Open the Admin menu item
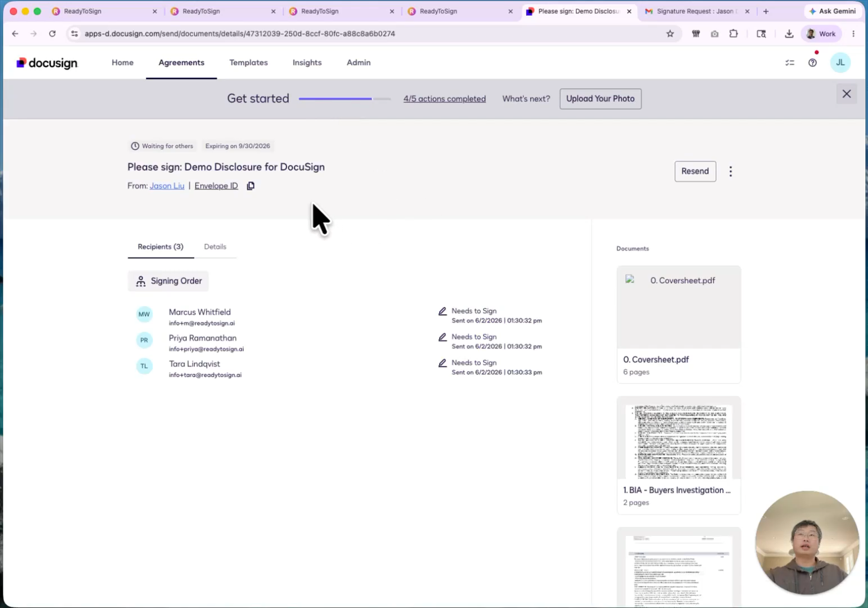Screen dimensions: 868x608 pyautogui.click(x=359, y=62)
